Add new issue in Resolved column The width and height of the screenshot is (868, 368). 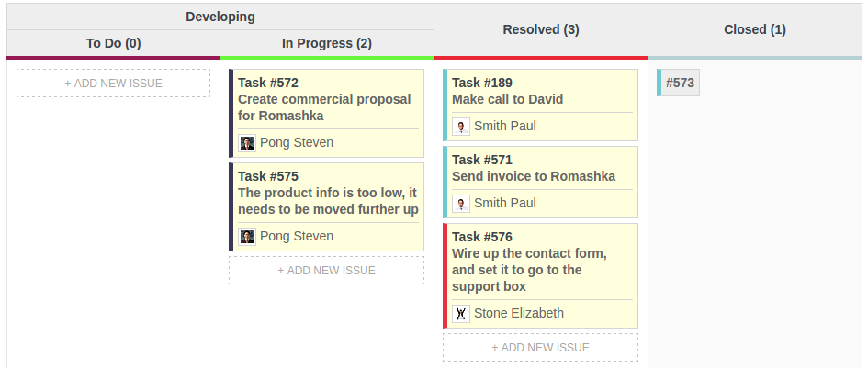tap(540, 348)
